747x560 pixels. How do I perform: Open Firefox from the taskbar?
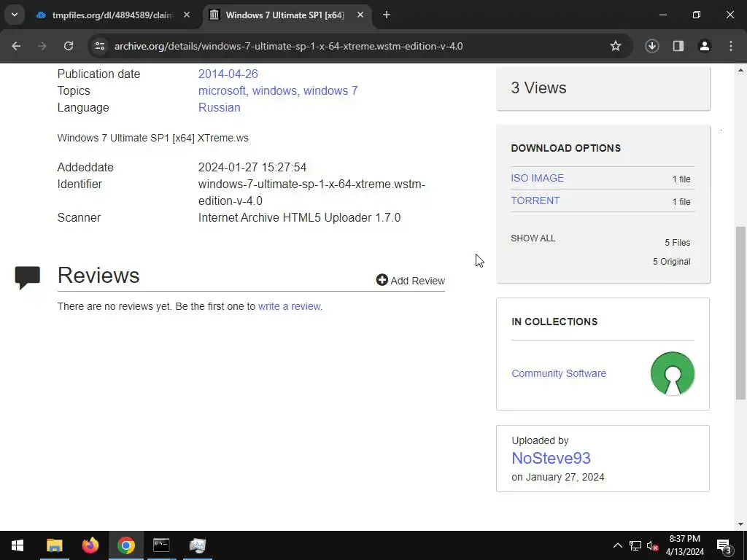pyautogui.click(x=90, y=545)
